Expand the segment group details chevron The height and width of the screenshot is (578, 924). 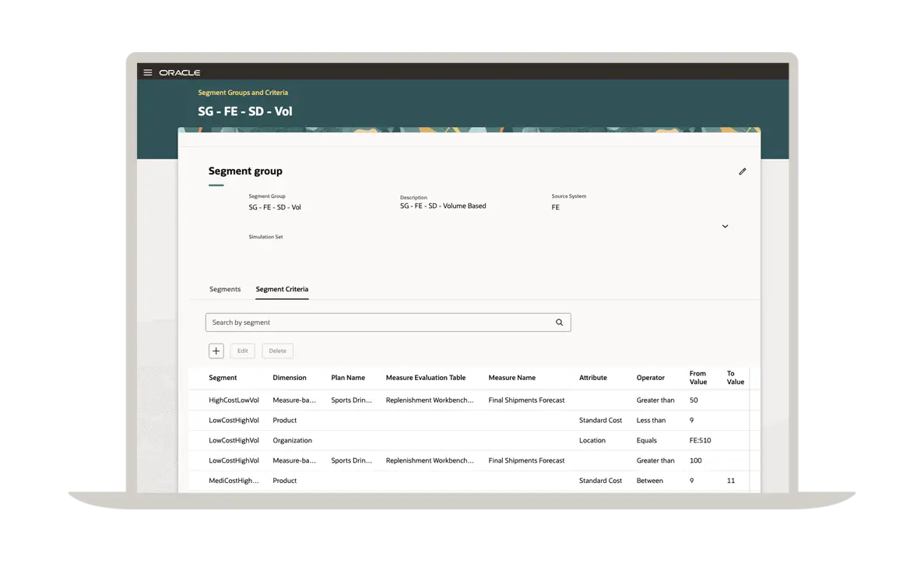[725, 227]
